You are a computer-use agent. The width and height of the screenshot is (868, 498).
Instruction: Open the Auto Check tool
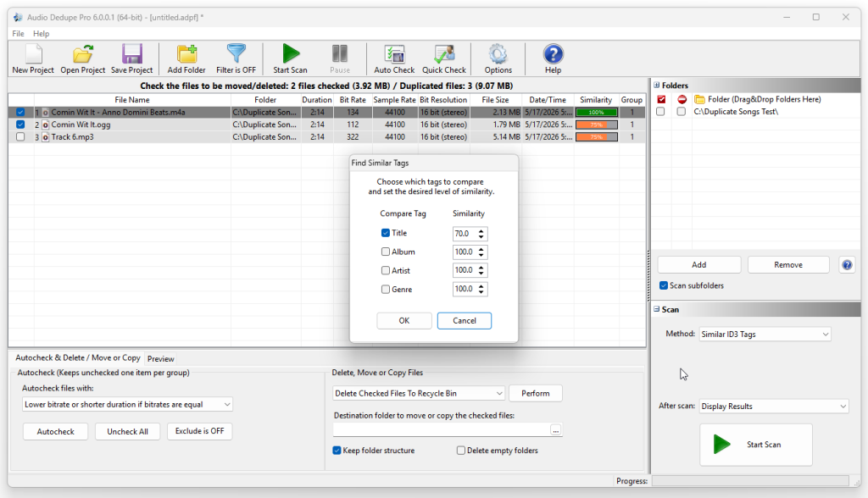tap(394, 54)
